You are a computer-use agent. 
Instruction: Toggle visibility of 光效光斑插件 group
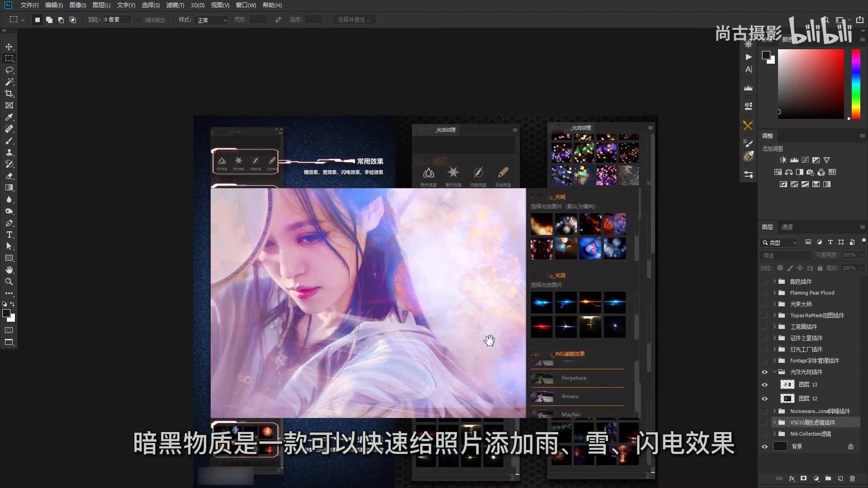coord(764,372)
